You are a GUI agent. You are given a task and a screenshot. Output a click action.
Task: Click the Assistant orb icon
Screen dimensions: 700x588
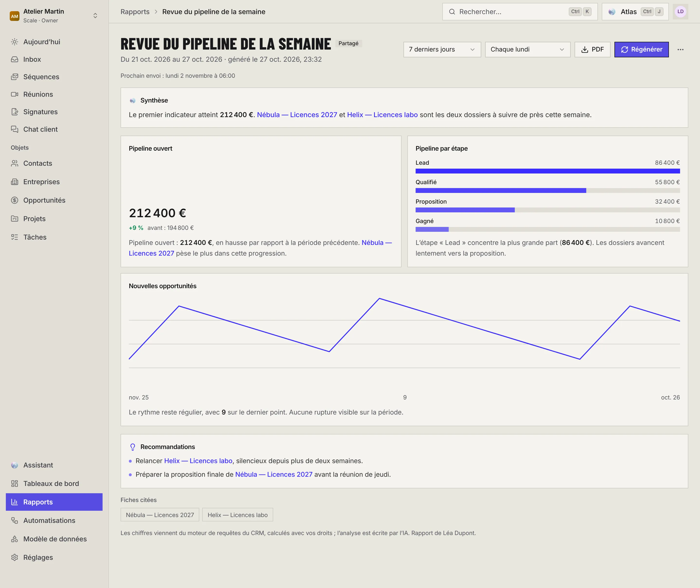(14, 465)
